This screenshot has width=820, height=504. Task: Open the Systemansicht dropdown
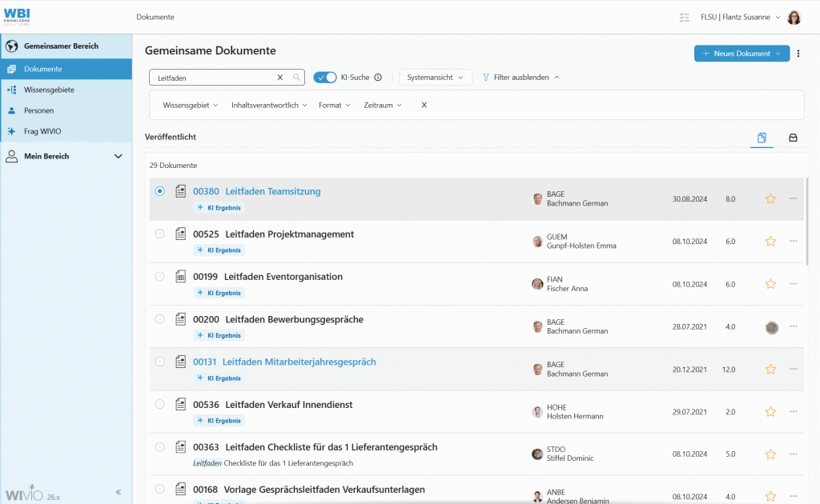tap(436, 78)
